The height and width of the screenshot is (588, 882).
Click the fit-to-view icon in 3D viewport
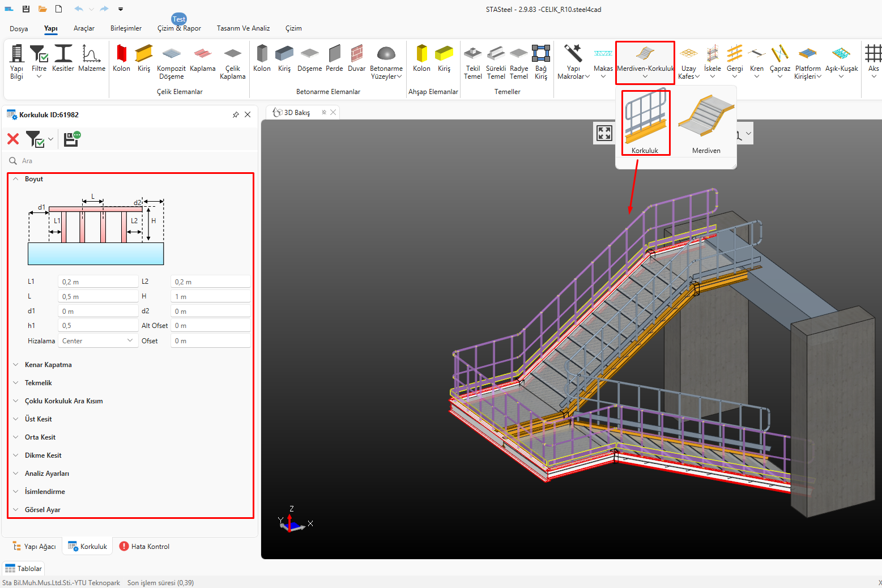[604, 133]
